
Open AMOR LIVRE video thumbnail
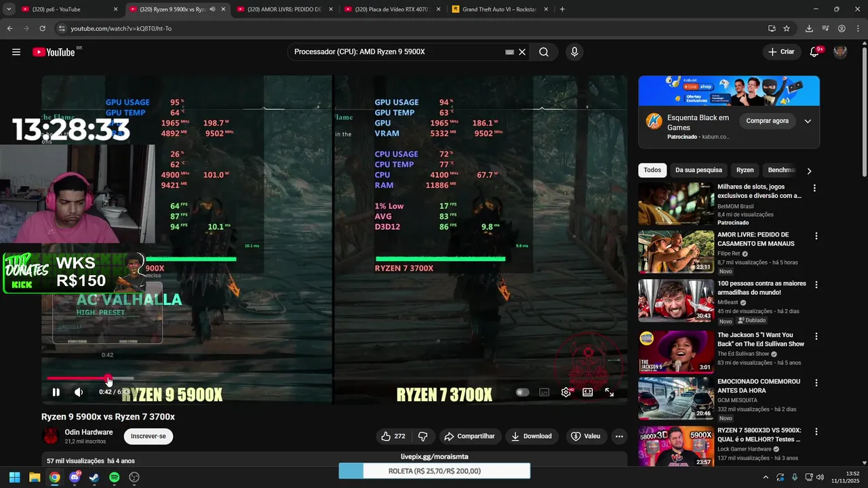(676, 252)
